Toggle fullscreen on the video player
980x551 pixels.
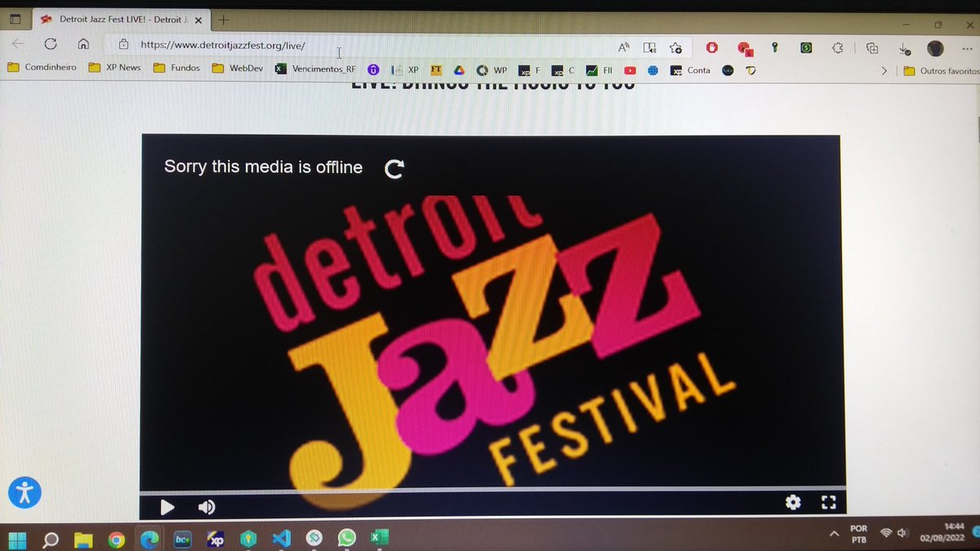click(828, 503)
